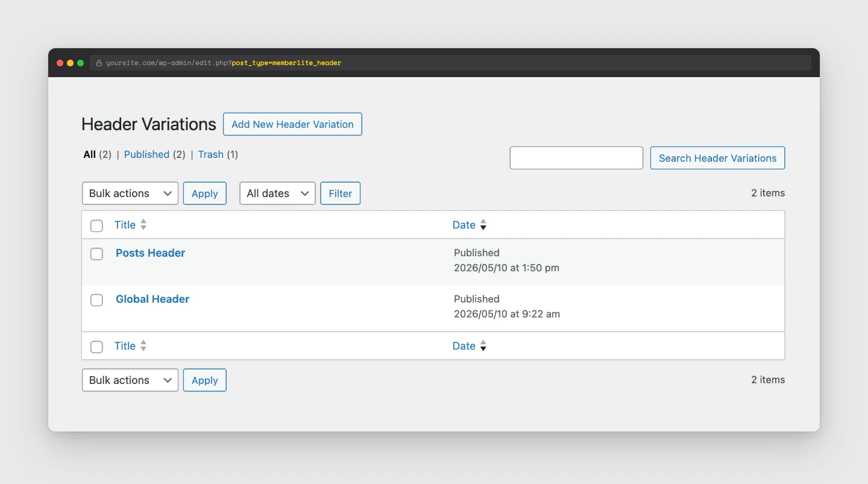Click the bottom 2 items count
Viewport: 868px width, 484px height.
click(768, 380)
